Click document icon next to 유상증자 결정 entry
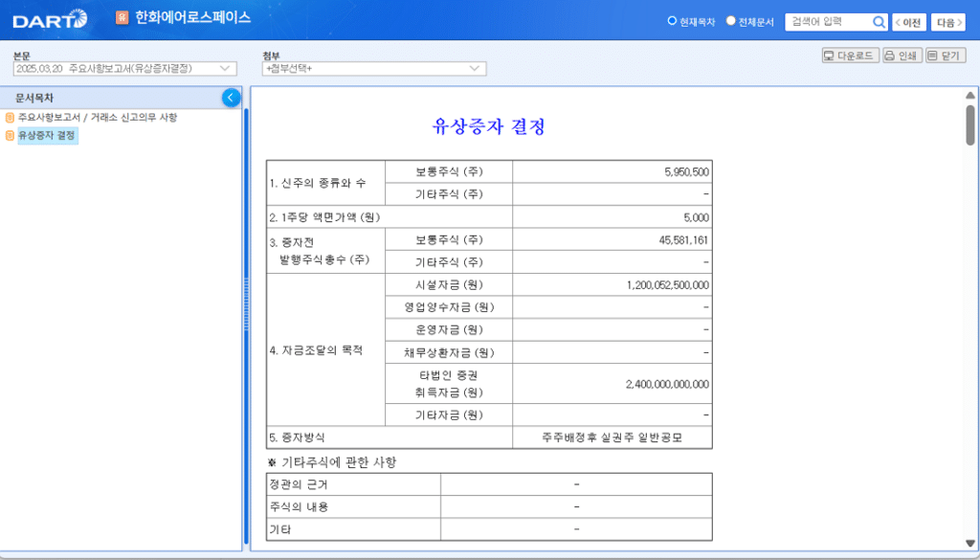Screen dimensions: 980x560 (x=10, y=135)
